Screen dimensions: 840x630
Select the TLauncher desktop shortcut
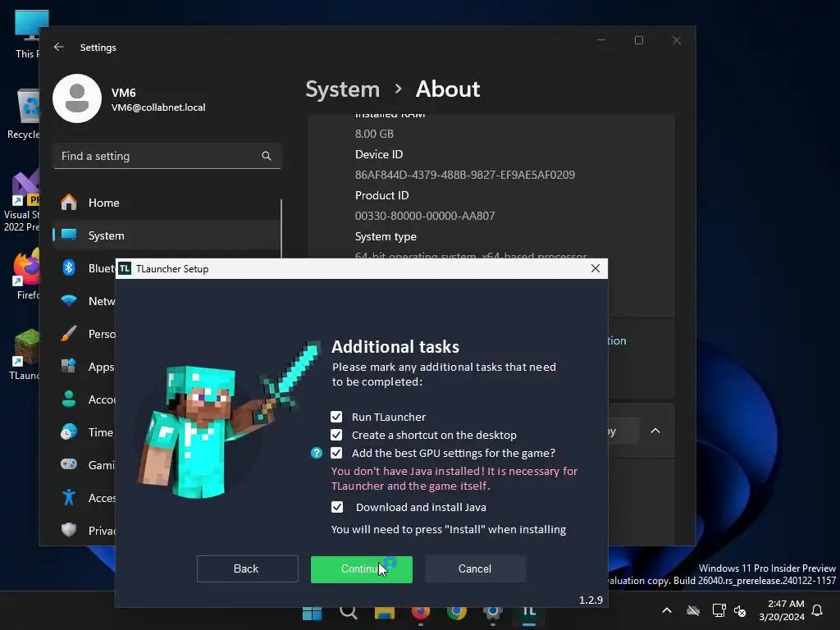tap(24, 354)
